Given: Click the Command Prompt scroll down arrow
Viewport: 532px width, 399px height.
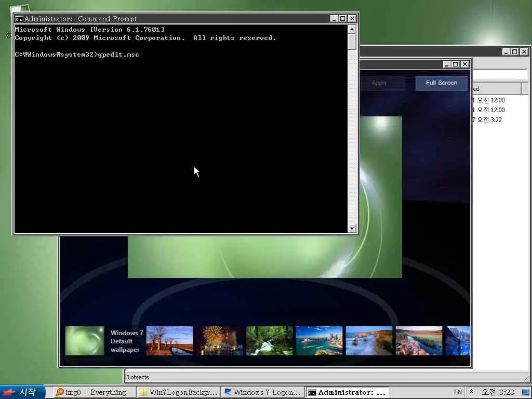Looking at the screenshot, I should [352, 229].
